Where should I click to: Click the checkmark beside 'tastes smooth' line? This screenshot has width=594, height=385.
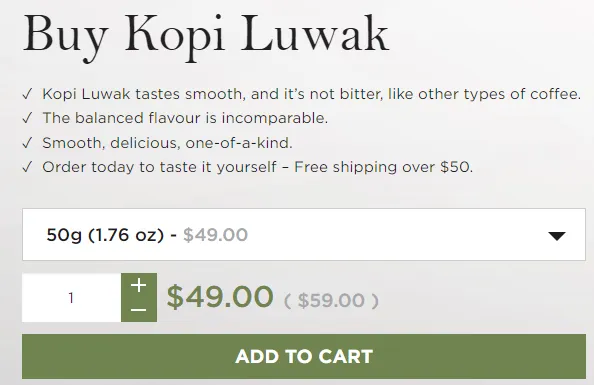click(x=27, y=94)
